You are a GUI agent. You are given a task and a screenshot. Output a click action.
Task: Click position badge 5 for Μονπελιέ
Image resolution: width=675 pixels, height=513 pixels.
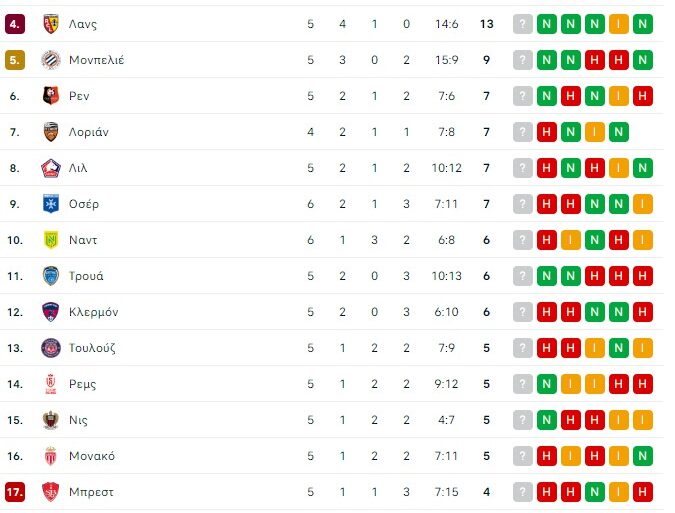tap(14, 60)
